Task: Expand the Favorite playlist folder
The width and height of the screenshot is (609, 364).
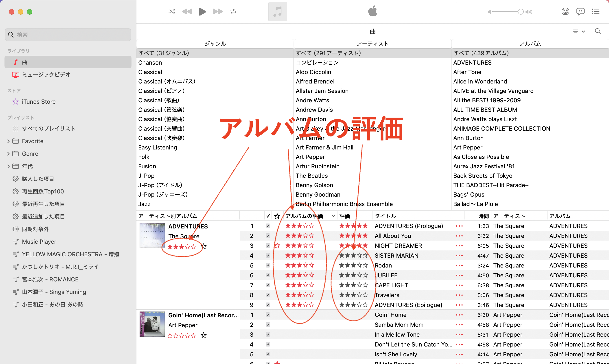Action: click(x=9, y=141)
